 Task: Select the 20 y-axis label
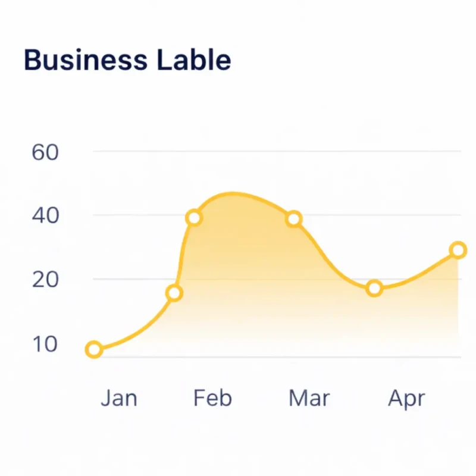coord(45,279)
